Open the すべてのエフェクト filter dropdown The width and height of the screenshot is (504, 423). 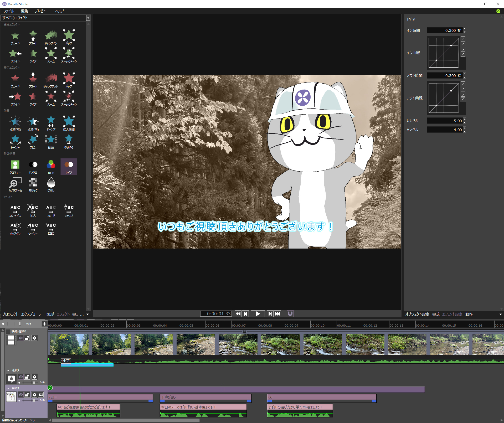click(88, 18)
